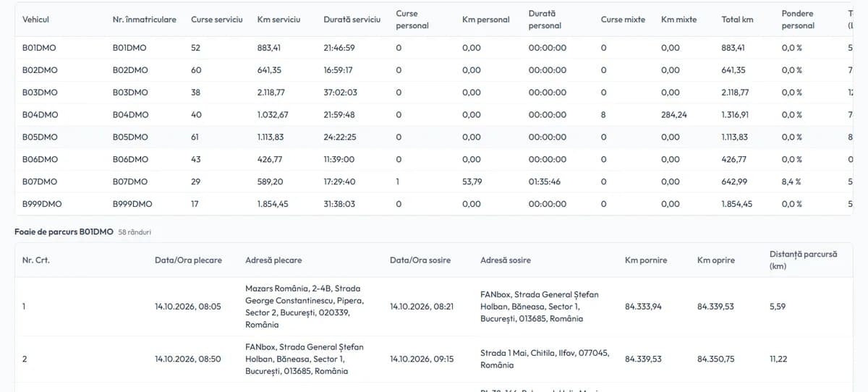This screenshot has width=868, height=392.
Task: Click arrival time 14.10.2026, 08:21
Action: [x=422, y=307]
